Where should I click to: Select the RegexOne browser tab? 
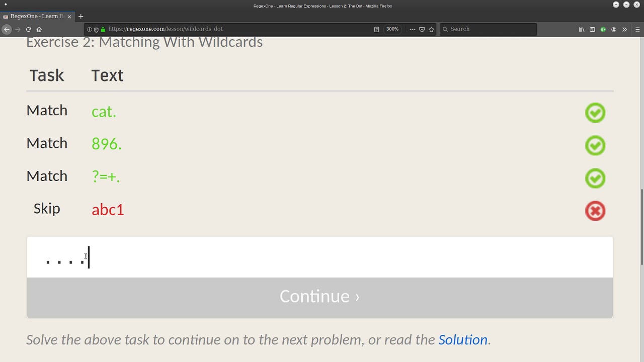pos(35,17)
